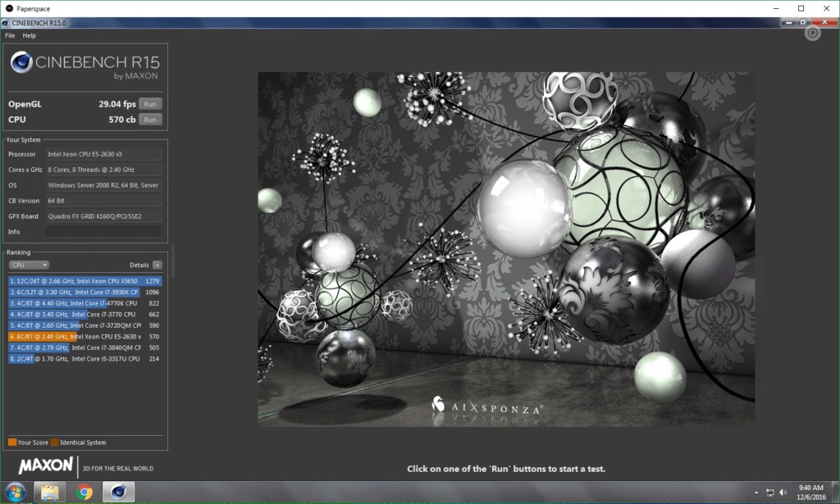The width and height of the screenshot is (840, 504).
Task: Click the CB Version 64 Bit field
Action: pos(103,201)
